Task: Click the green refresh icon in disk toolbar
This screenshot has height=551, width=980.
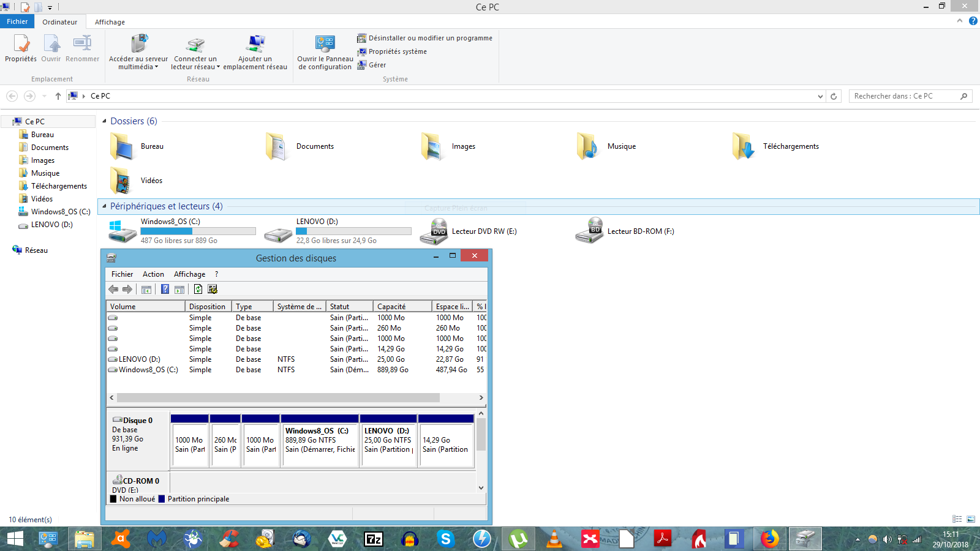Action: [198, 290]
